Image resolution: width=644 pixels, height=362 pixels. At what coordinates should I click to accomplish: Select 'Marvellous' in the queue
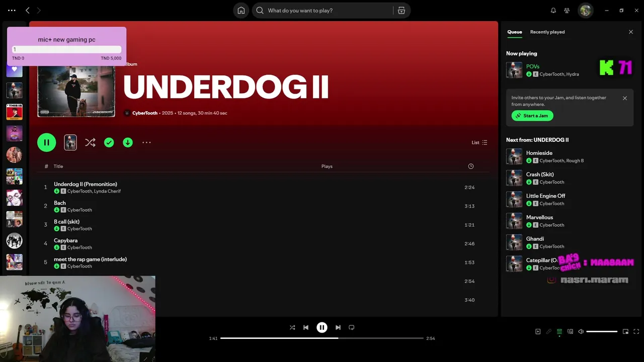pos(539,218)
